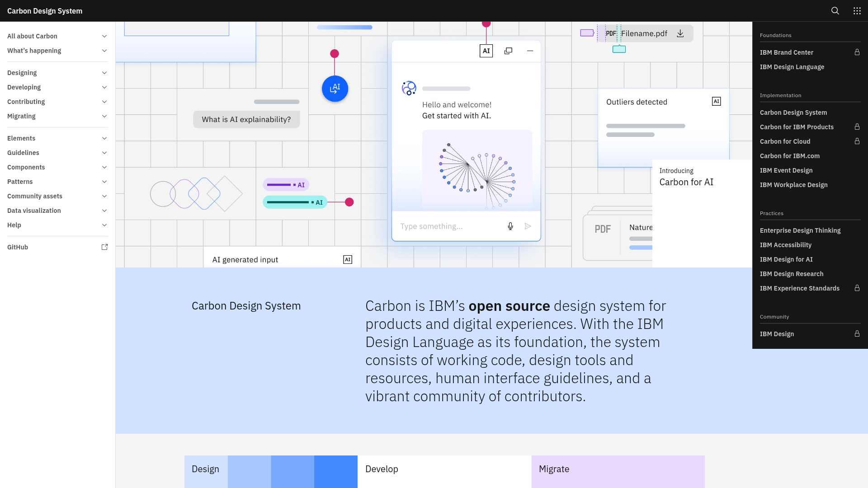Click the minimize dash in chat header
Screen dimensions: 868x488
coord(530,51)
